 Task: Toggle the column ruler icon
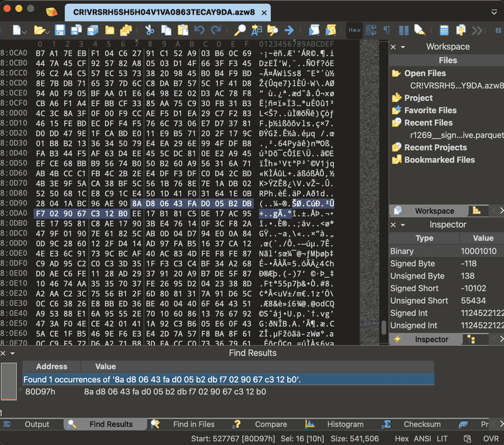[x=404, y=30]
